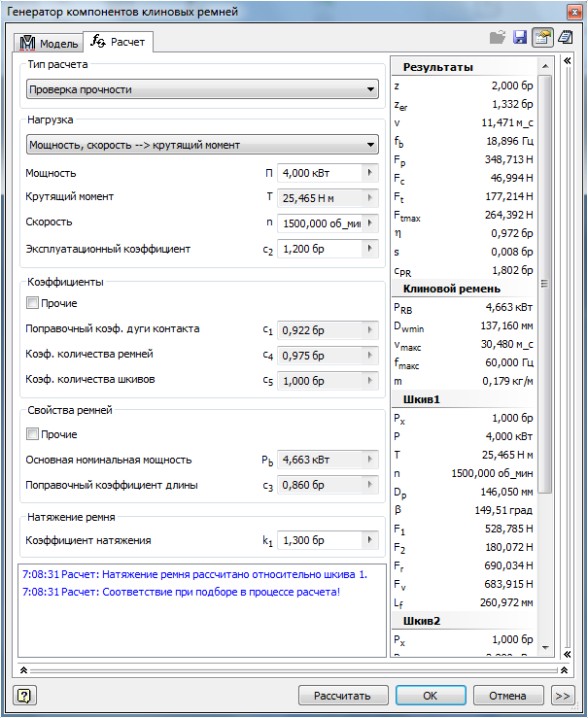The height and width of the screenshot is (718, 588).
Task: Click right double-up chevron above buttons
Action: (x=564, y=670)
